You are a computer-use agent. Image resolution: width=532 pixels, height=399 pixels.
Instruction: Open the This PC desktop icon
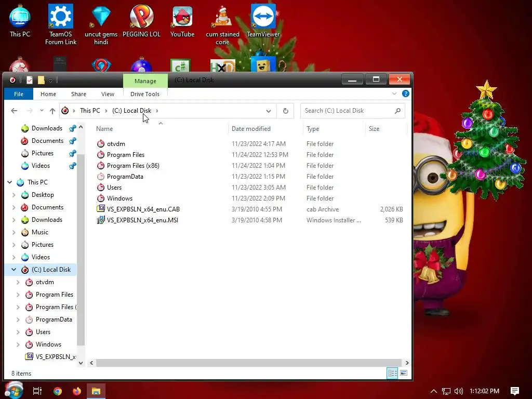[x=20, y=21]
